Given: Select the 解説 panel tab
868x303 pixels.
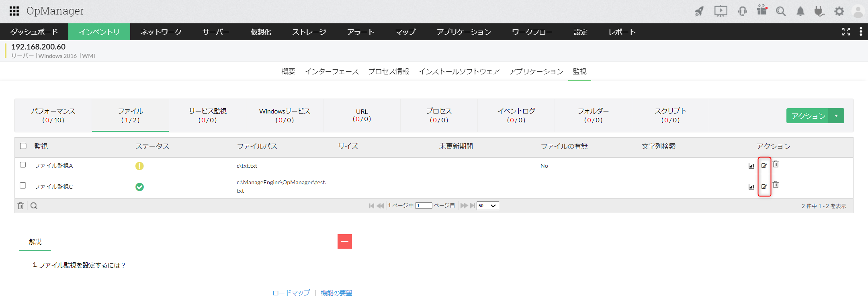Looking at the screenshot, I should pos(35,242).
